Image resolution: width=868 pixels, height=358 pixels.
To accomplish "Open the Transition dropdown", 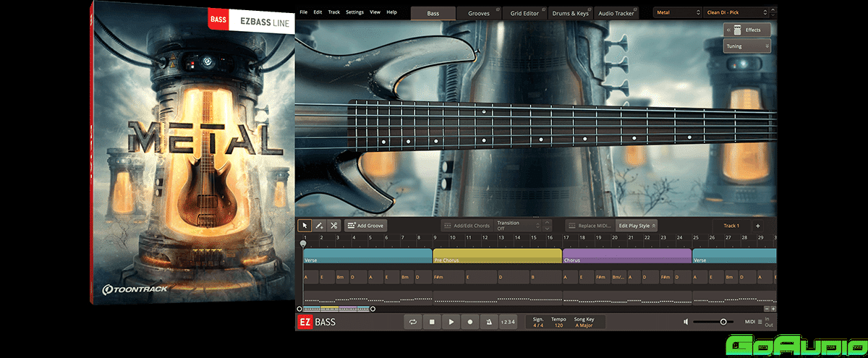I will click(519, 226).
